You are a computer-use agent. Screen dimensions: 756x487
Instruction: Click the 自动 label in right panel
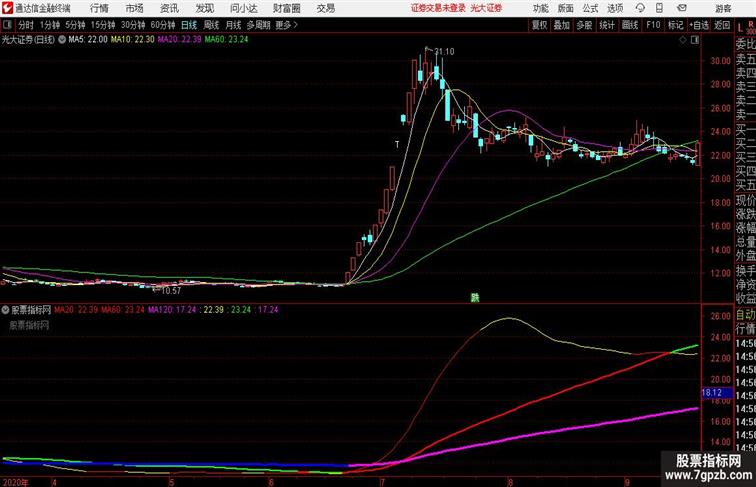tap(745, 315)
